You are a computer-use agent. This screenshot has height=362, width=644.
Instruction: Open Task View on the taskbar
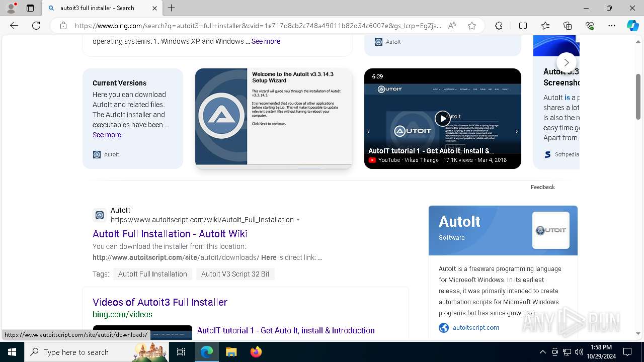point(182,352)
